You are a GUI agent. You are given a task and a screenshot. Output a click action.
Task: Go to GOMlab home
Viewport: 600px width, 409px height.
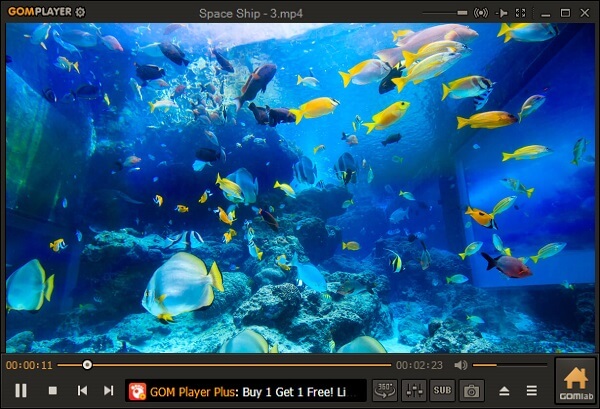[x=575, y=383]
